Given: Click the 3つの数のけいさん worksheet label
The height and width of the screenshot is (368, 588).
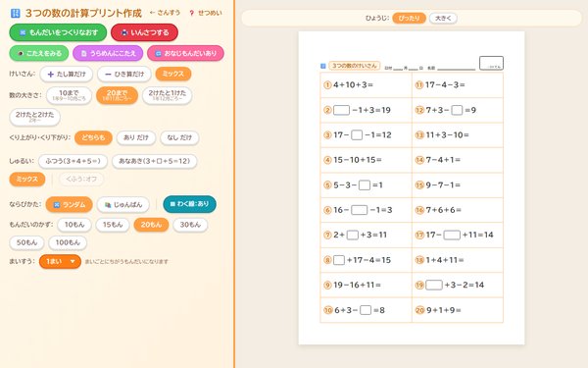Looking at the screenshot, I should pos(355,66).
